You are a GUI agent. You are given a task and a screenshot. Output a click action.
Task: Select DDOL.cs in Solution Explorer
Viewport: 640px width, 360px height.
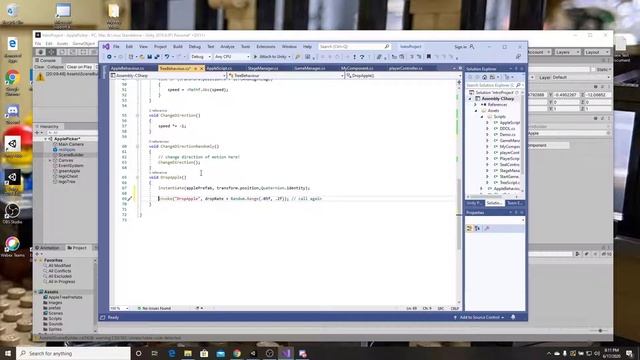507,129
